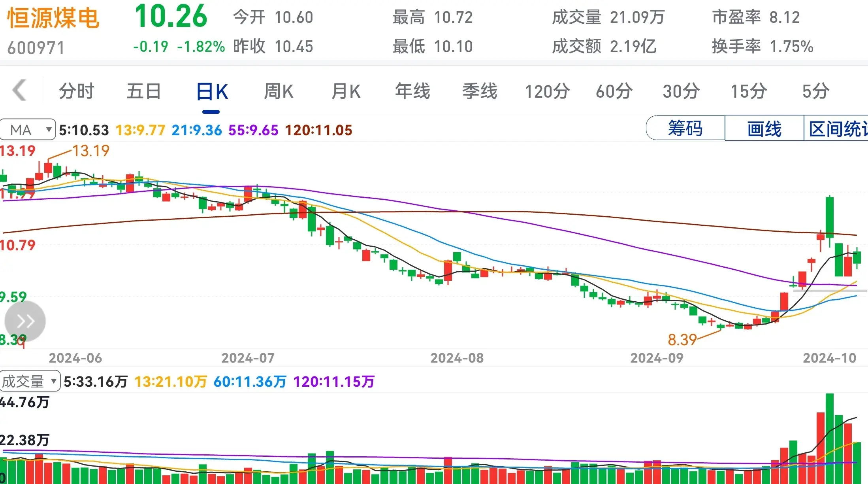This screenshot has height=484, width=868.
Task: Tap the volume MA 120:11.15万 label
Action: click(x=333, y=382)
